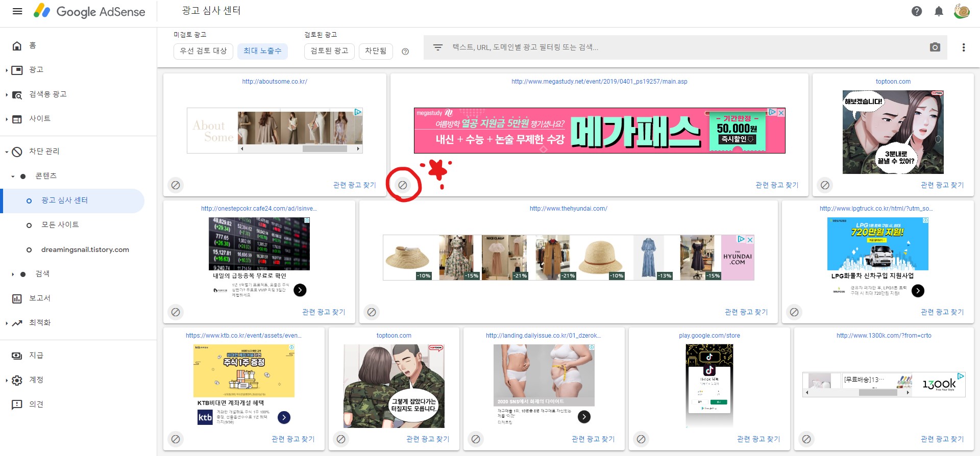Click 관련 광고 찾기 on ktb.co.kr ad
Image resolution: width=980 pixels, height=456 pixels.
click(x=293, y=439)
